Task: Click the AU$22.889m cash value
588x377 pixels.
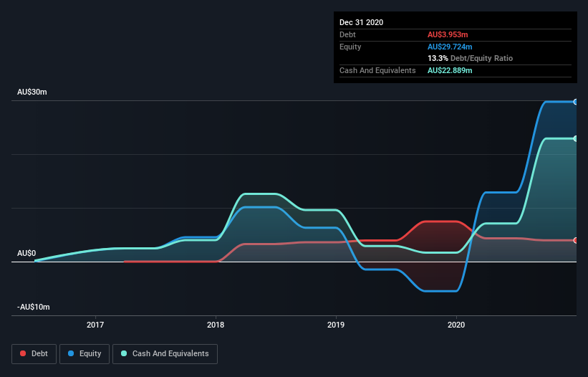Action: (x=450, y=70)
